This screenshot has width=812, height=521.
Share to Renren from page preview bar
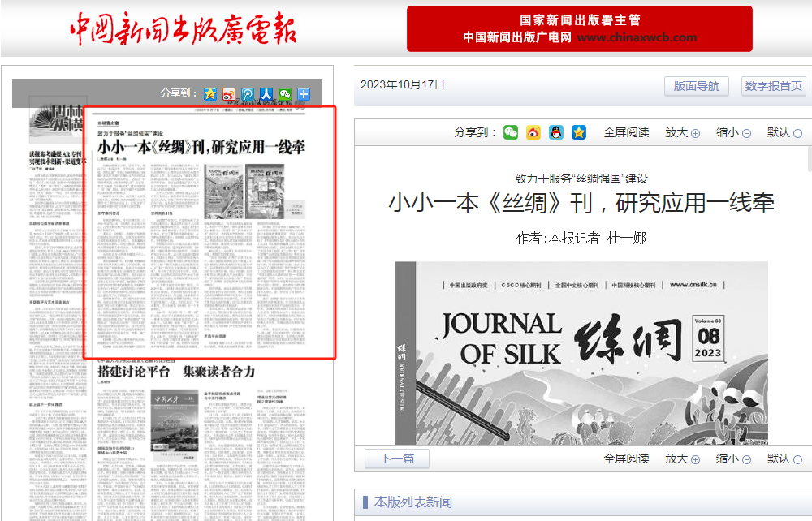pyautogui.click(x=266, y=93)
